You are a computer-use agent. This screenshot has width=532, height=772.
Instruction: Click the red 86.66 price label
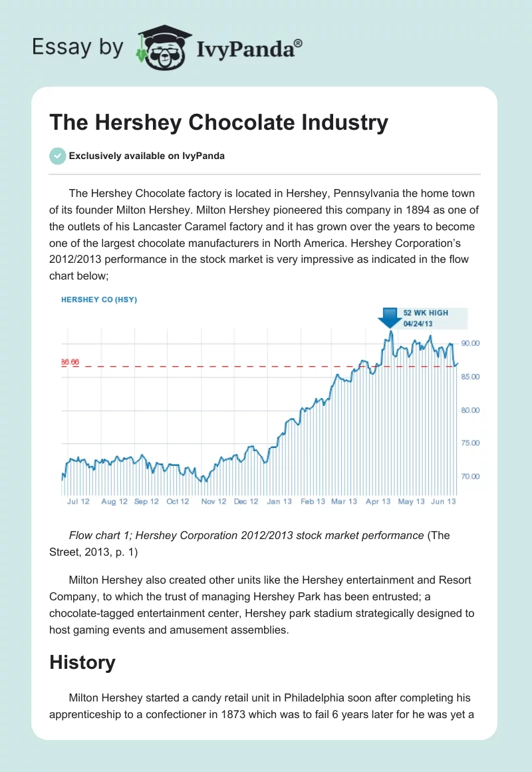pos(70,362)
